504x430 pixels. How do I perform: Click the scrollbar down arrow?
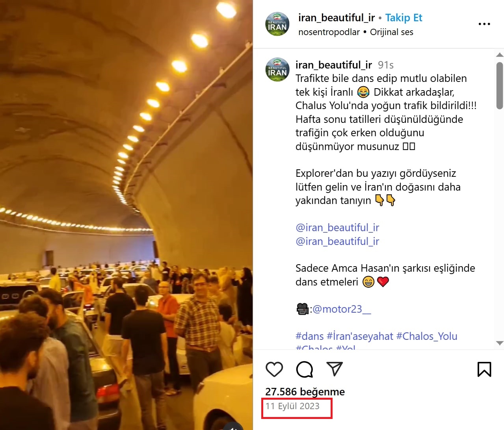(x=500, y=343)
